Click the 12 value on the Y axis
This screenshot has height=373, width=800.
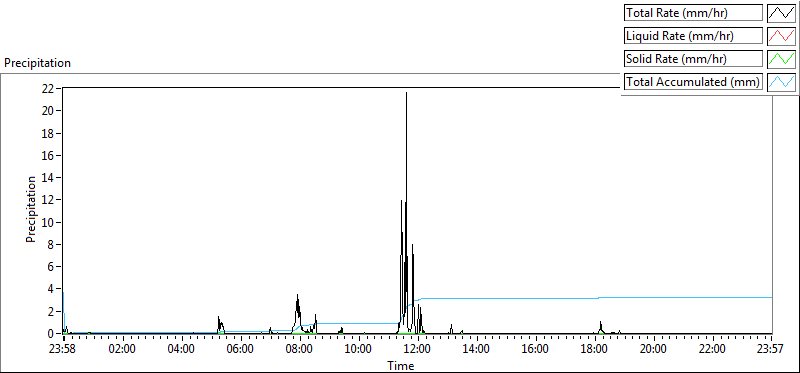pyautogui.click(x=48, y=200)
